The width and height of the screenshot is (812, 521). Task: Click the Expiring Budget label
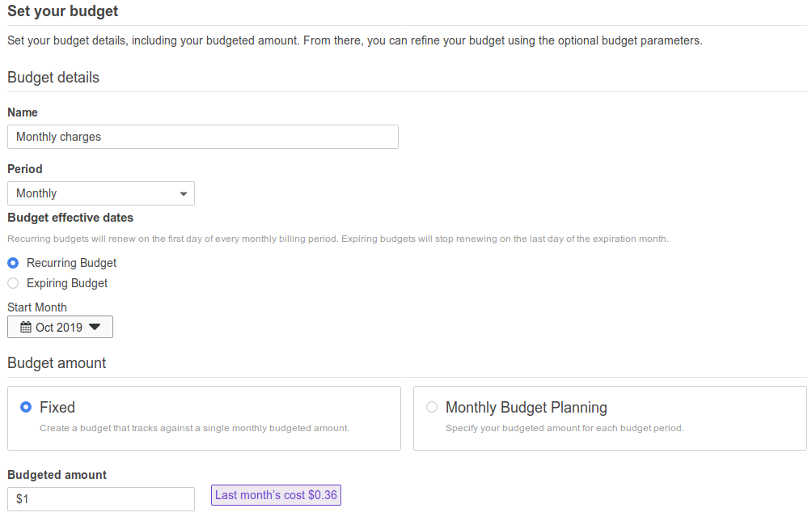67,283
